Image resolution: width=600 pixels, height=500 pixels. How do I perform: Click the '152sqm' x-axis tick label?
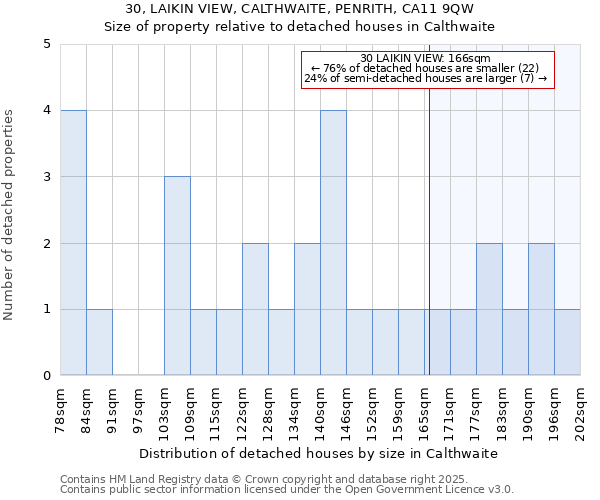pyautogui.click(x=372, y=410)
